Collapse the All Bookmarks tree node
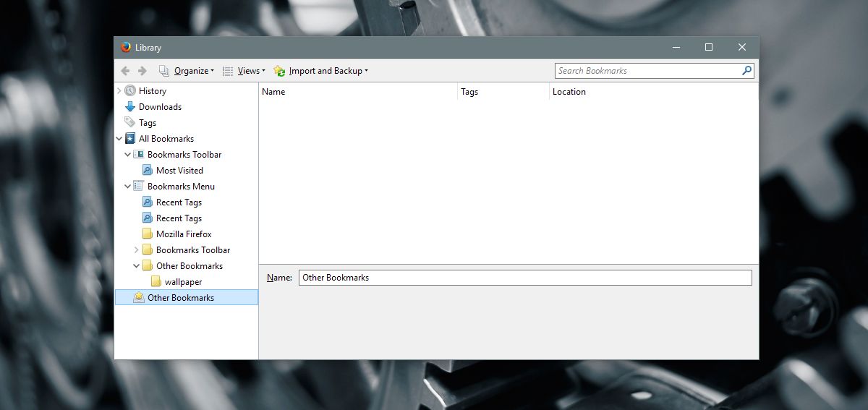This screenshot has height=410, width=868. point(119,139)
